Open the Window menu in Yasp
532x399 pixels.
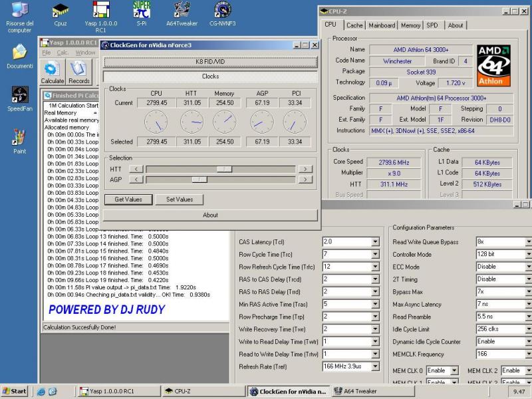[86, 53]
